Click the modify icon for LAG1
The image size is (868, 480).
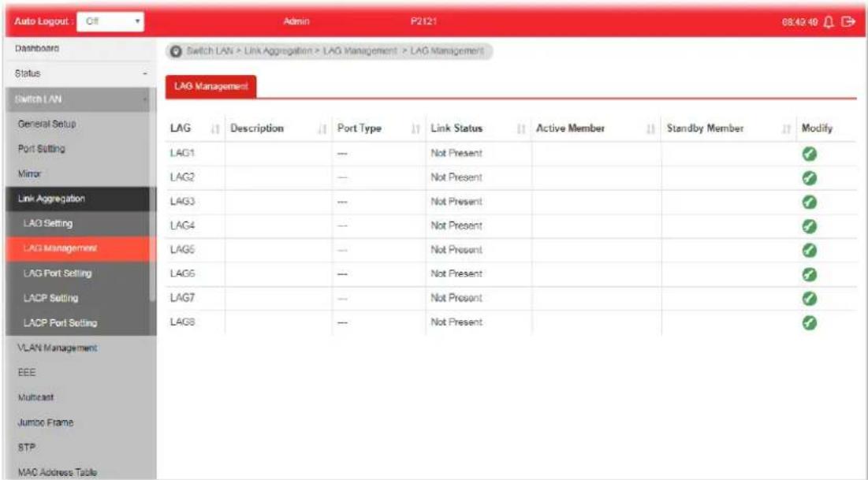point(810,154)
